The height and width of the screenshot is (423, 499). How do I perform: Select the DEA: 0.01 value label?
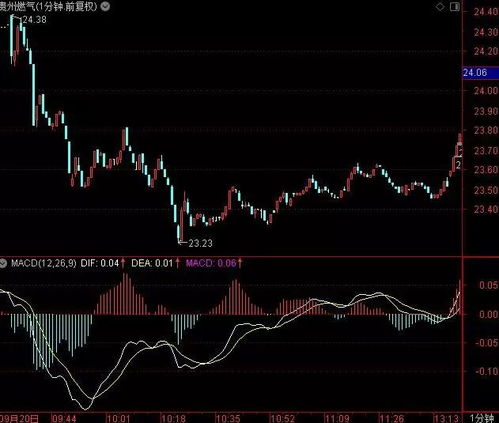152,263
